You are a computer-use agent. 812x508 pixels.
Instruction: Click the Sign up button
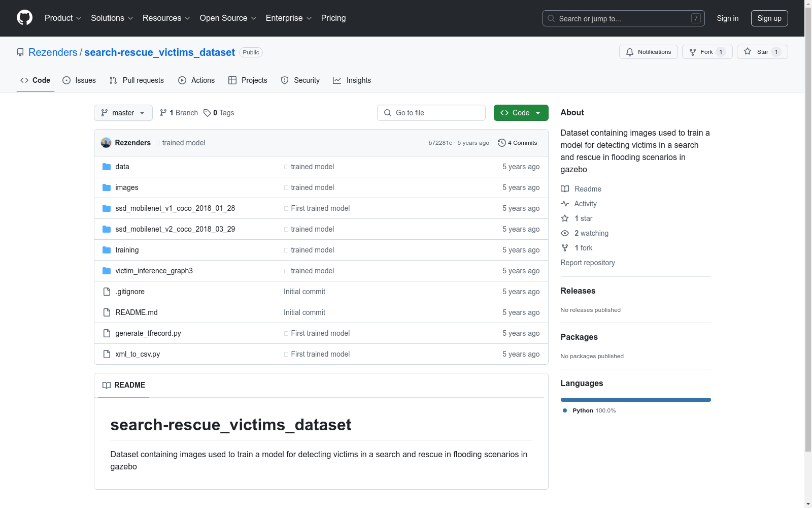click(x=769, y=18)
